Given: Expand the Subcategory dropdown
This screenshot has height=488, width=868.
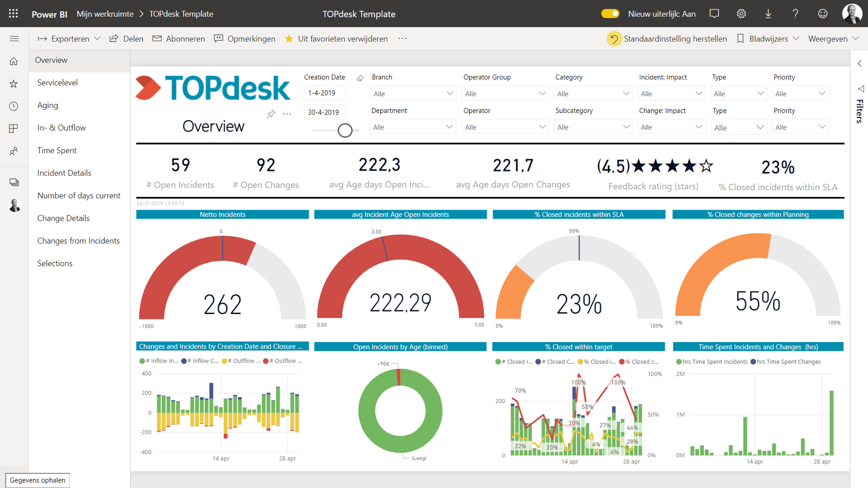Looking at the screenshot, I should click(593, 127).
